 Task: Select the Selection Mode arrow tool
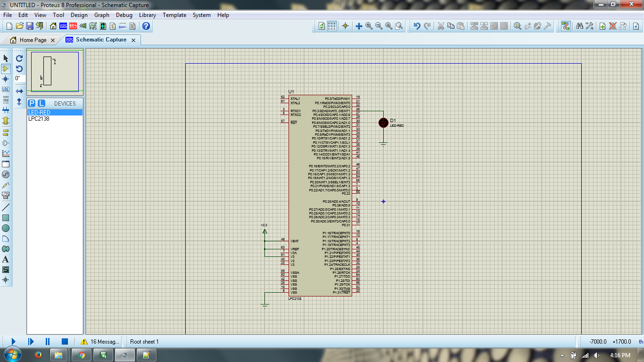tap(6, 58)
